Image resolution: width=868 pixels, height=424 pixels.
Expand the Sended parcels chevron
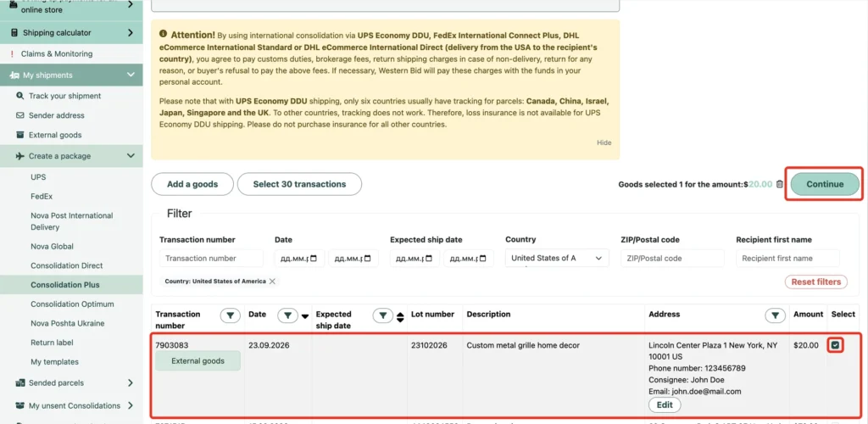130,382
